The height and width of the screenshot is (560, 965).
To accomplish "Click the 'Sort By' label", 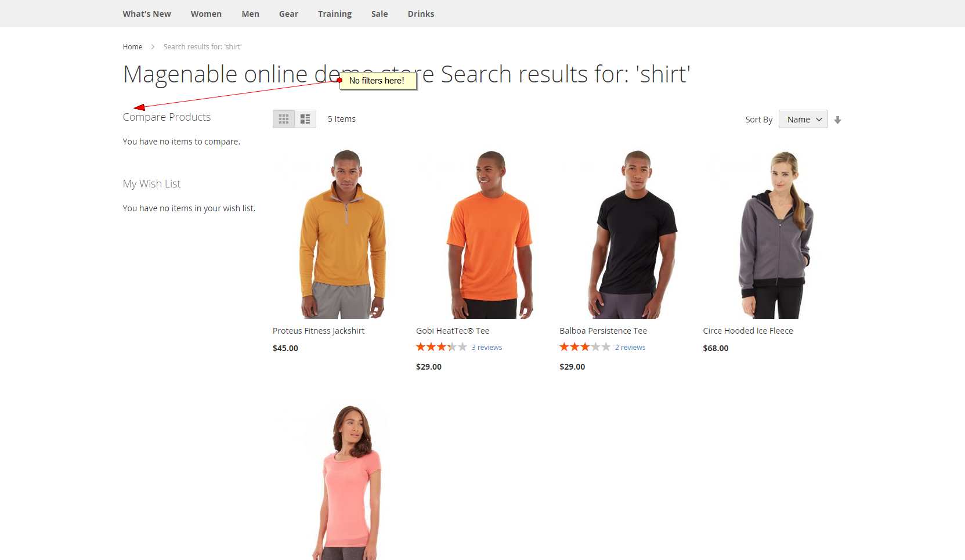I will [x=759, y=120].
